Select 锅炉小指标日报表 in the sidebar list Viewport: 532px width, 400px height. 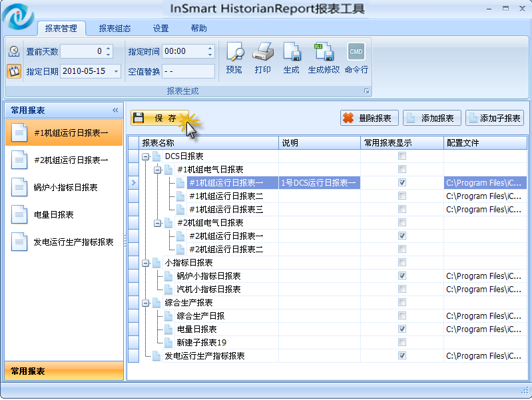point(64,187)
